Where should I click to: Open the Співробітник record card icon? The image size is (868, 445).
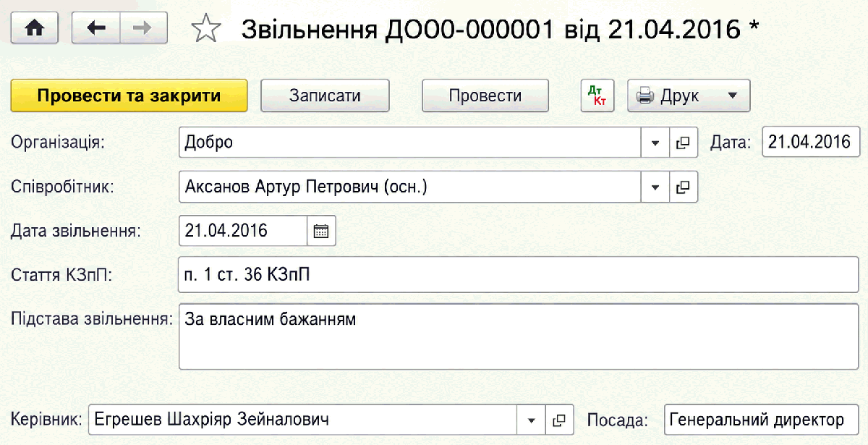684,187
